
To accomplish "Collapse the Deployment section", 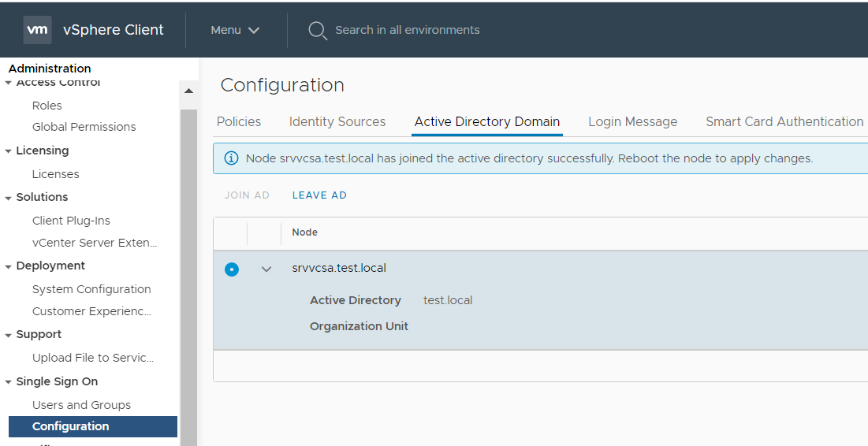I will click(x=9, y=266).
